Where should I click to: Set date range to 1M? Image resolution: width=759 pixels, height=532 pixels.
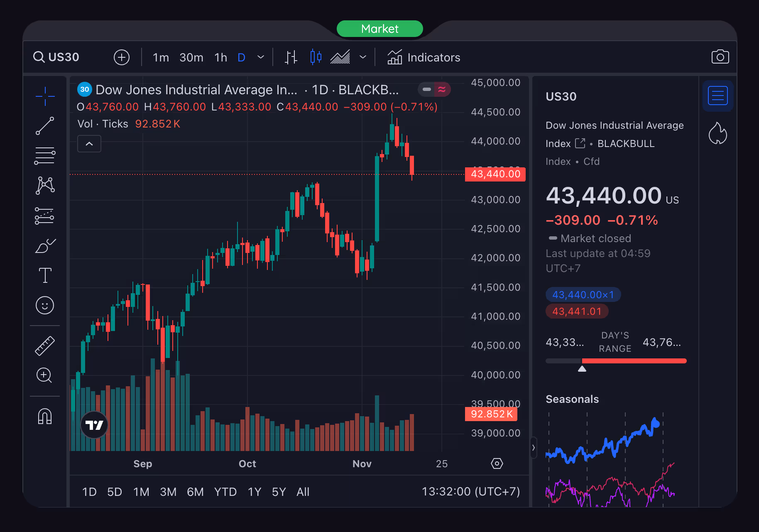(141, 492)
